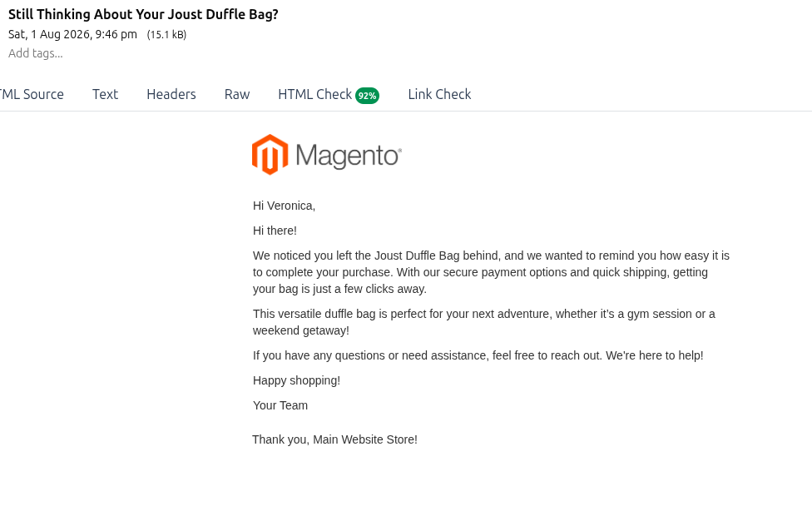Click the date 'Sat, 1 Aug 2026, 9:46 pm'
Screen dimensions: 812x521
coord(72,35)
